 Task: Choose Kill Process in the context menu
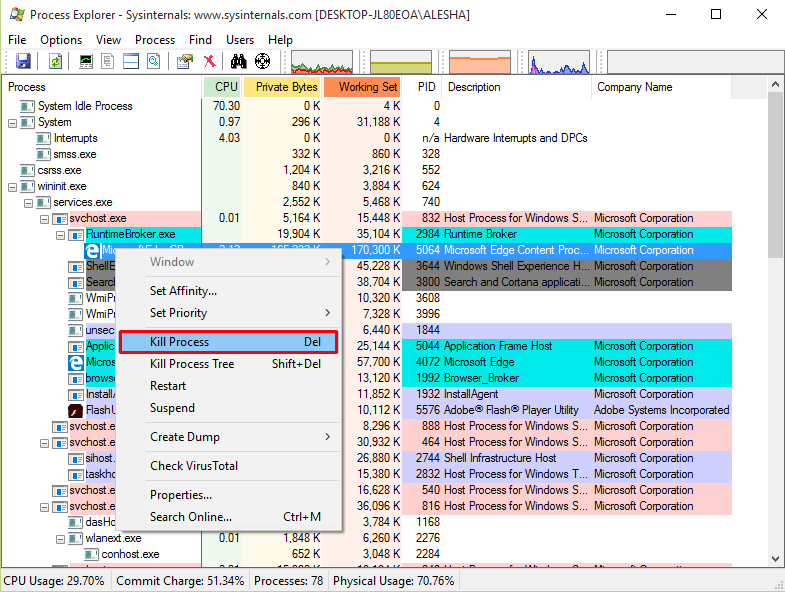point(229,342)
